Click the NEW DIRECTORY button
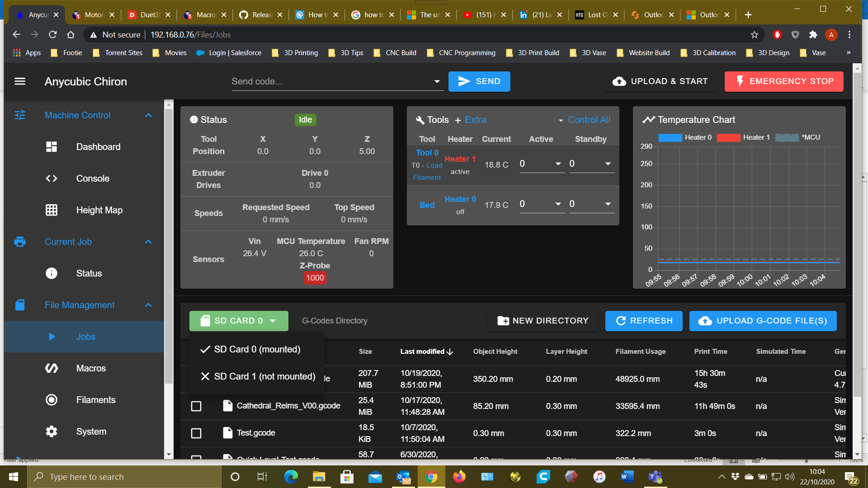 click(x=543, y=321)
